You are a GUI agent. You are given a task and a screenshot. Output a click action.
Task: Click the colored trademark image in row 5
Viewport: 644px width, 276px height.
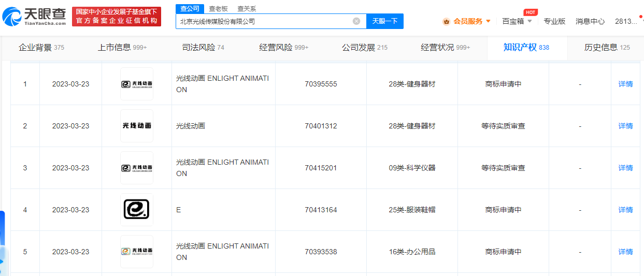[137, 252]
